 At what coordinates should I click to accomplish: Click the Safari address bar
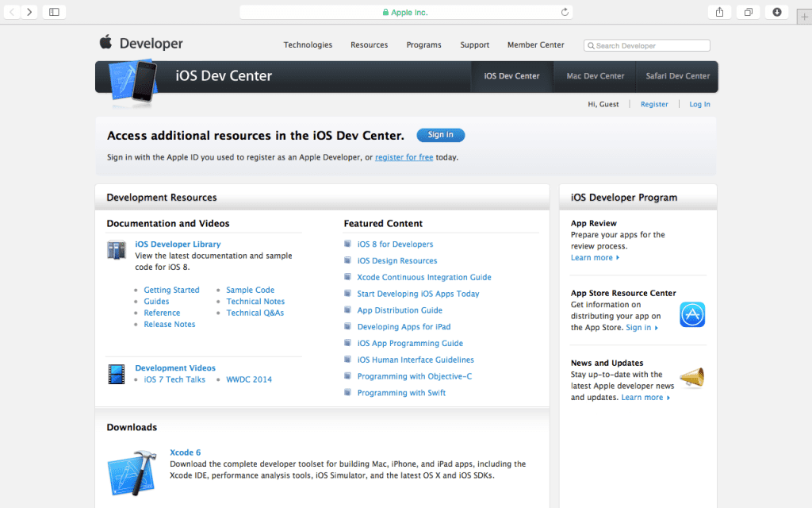point(406,12)
